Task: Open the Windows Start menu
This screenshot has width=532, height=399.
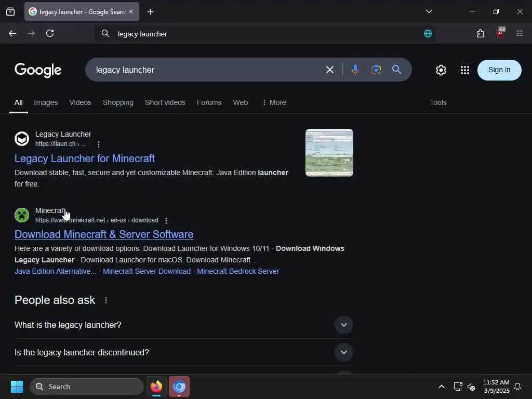Action: (17, 387)
